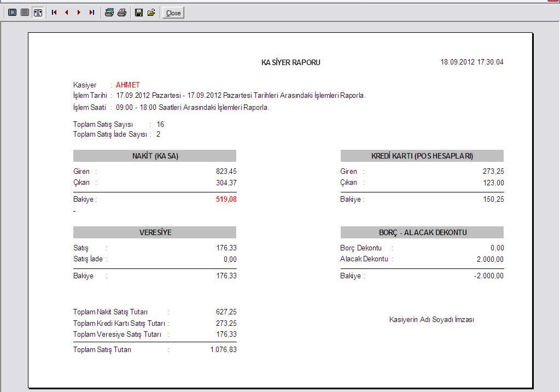Click the red cash balance 519,08
560x392 pixels.
(x=226, y=200)
